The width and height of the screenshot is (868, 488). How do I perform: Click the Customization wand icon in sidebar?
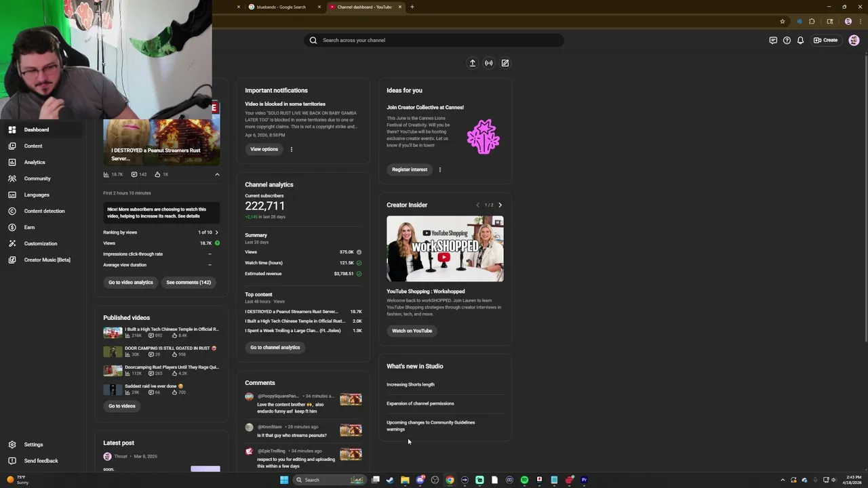click(12, 243)
